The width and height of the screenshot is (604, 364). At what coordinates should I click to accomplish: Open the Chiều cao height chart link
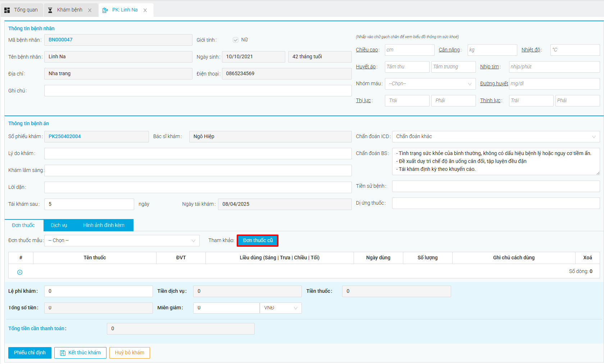[367, 50]
